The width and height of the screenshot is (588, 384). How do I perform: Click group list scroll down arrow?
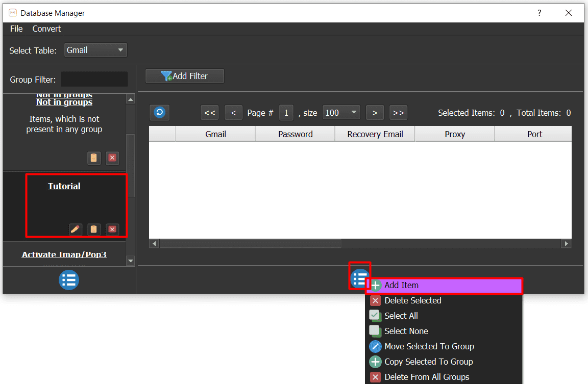[131, 261]
